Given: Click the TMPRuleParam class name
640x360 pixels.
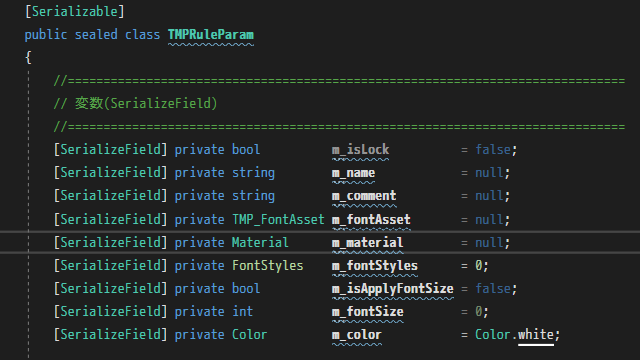Looking at the screenshot, I should pos(211,35).
